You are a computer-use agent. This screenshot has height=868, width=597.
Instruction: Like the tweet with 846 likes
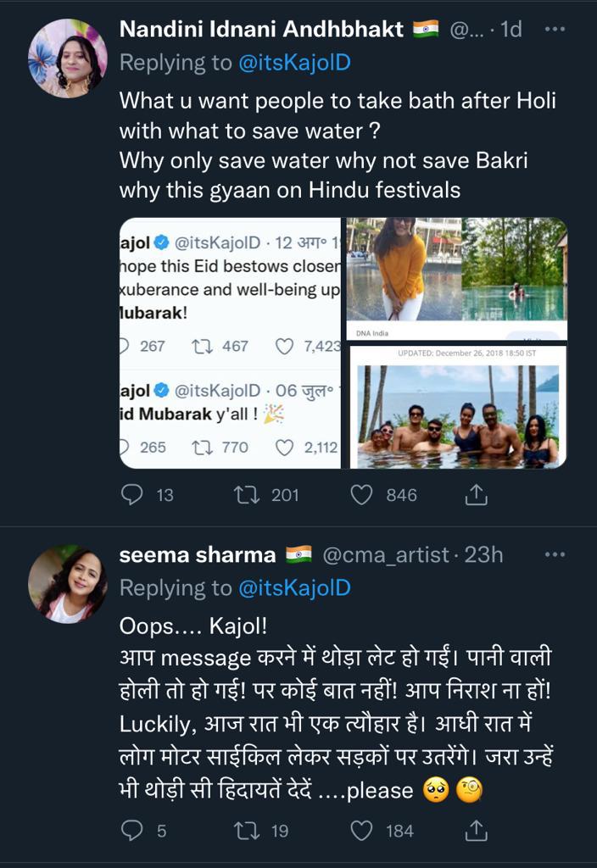[361, 494]
